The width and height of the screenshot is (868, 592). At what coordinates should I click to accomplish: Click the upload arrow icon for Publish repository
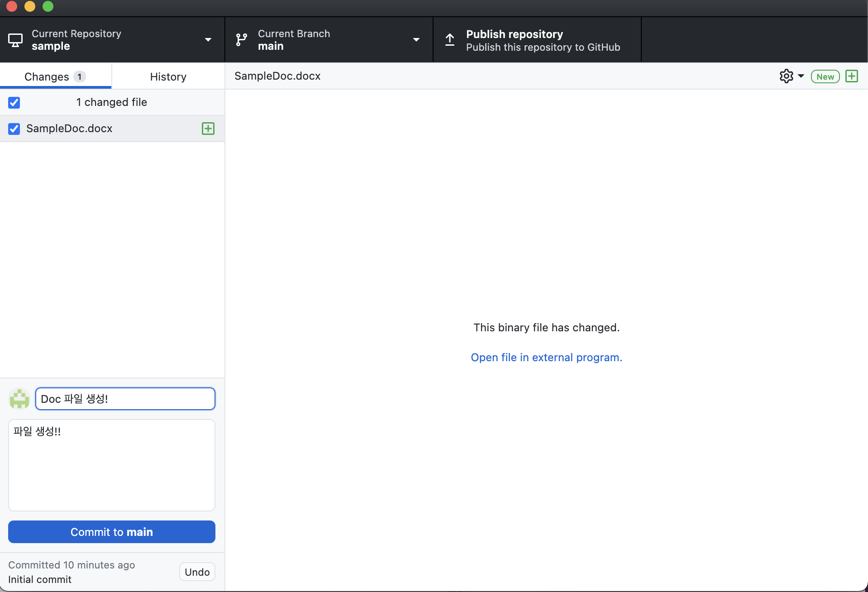click(450, 40)
